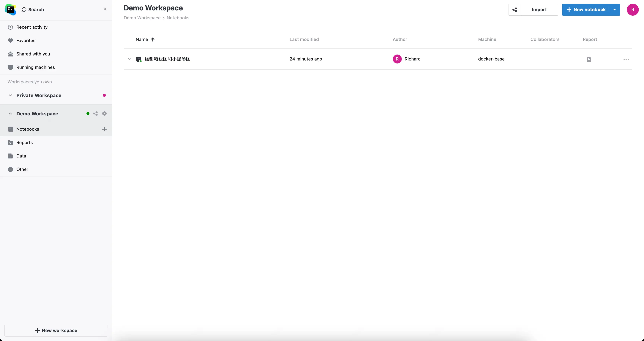Sort by Author column

400,39
